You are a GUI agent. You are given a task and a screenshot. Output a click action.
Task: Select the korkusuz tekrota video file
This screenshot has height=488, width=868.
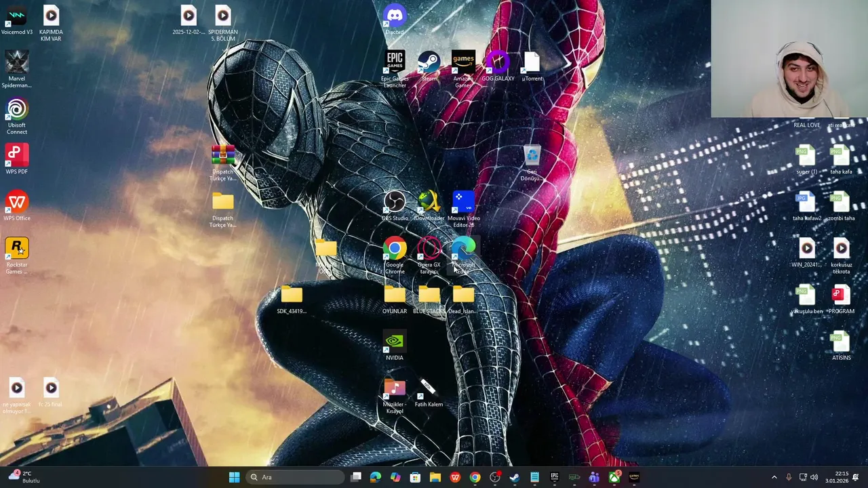pos(841,256)
